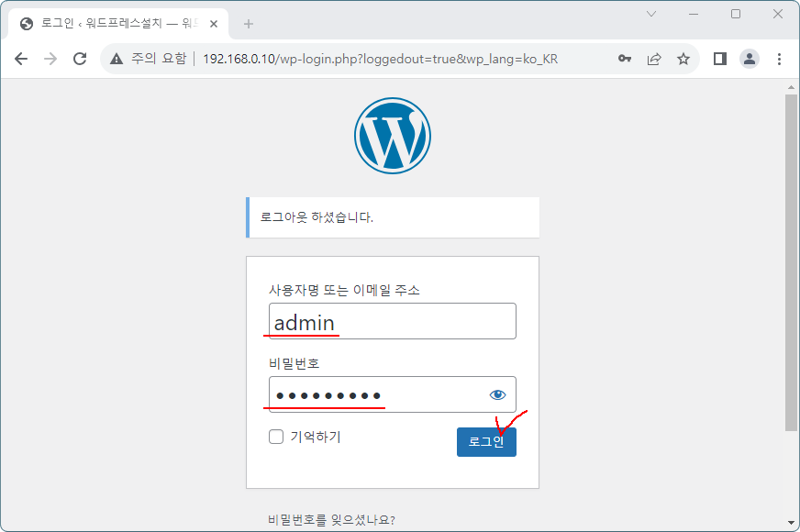The image size is (800, 532).
Task: Click the 기억하기 label text
Action: (x=316, y=437)
